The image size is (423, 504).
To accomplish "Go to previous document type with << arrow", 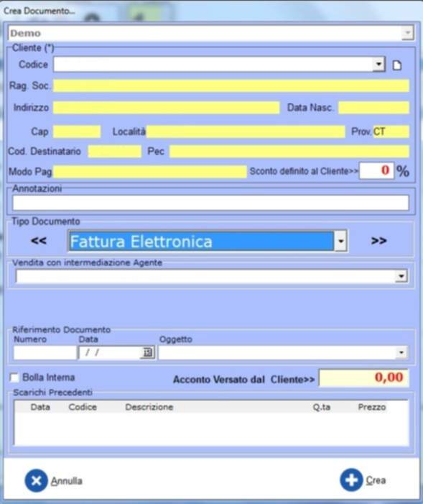I will pyautogui.click(x=39, y=240).
